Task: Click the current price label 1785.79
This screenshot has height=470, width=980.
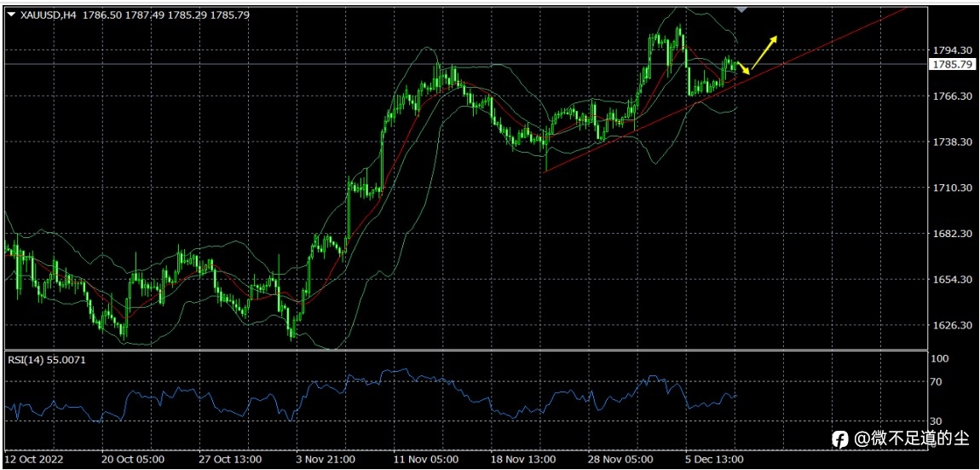Action: tap(952, 65)
